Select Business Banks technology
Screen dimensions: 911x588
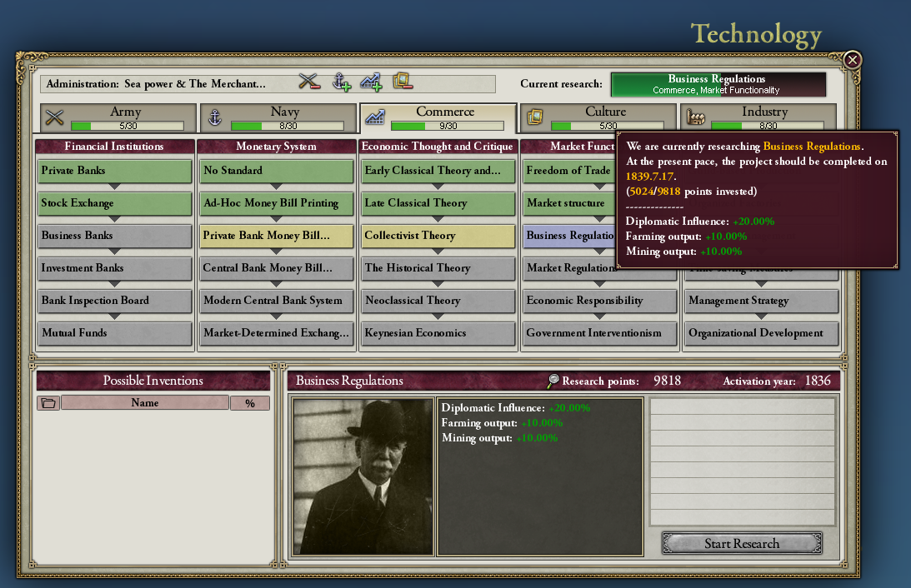click(115, 236)
